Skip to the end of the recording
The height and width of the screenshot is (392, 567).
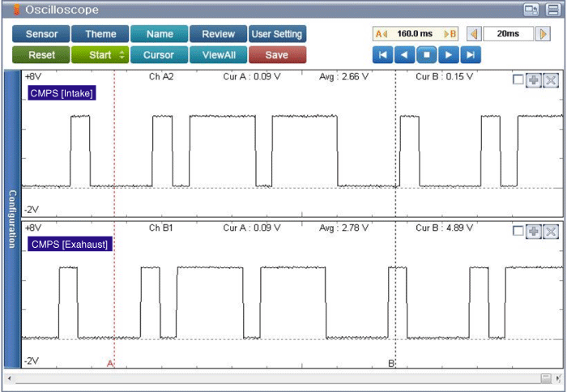[471, 55]
